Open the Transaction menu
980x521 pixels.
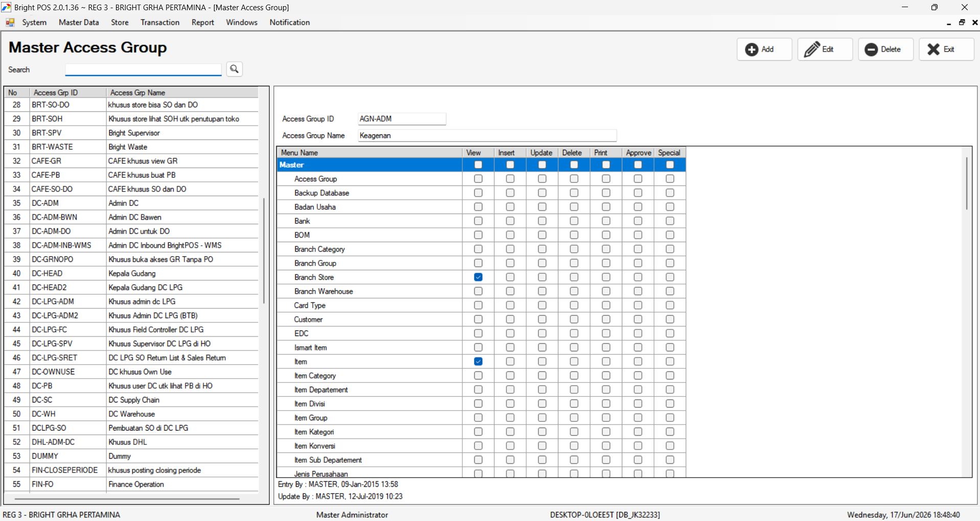point(160,22)
